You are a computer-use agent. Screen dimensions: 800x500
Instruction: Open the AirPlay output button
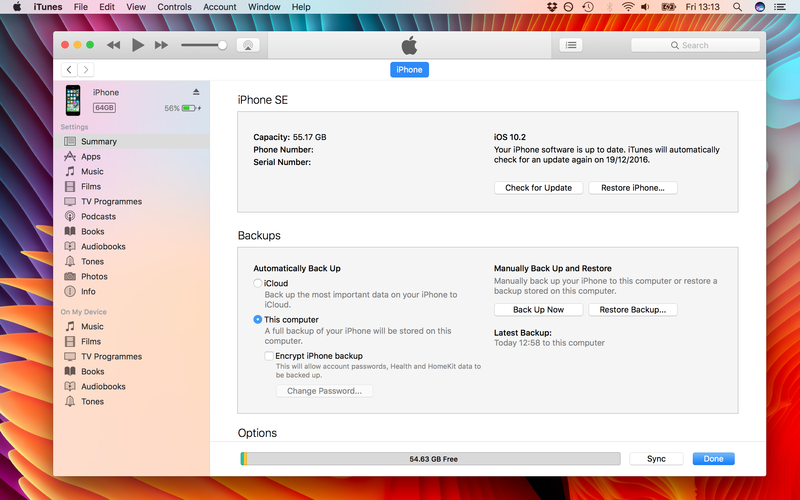pyautogui.click(x=248, y=45)
